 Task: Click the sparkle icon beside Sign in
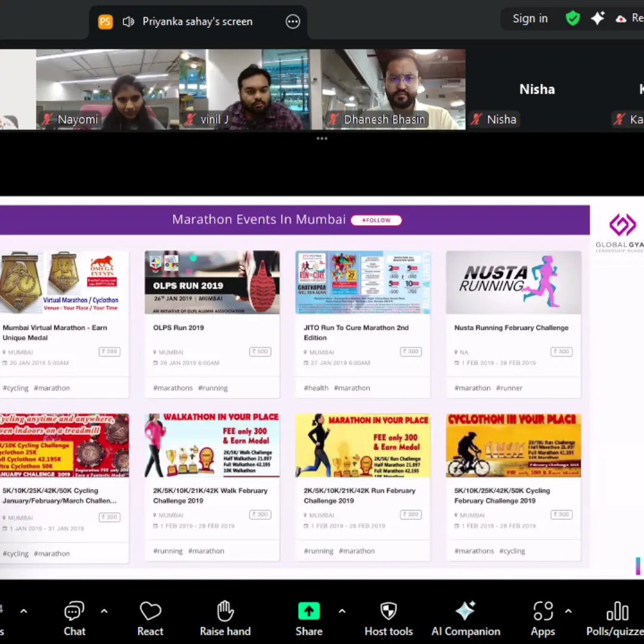click(x=597, y=18)
